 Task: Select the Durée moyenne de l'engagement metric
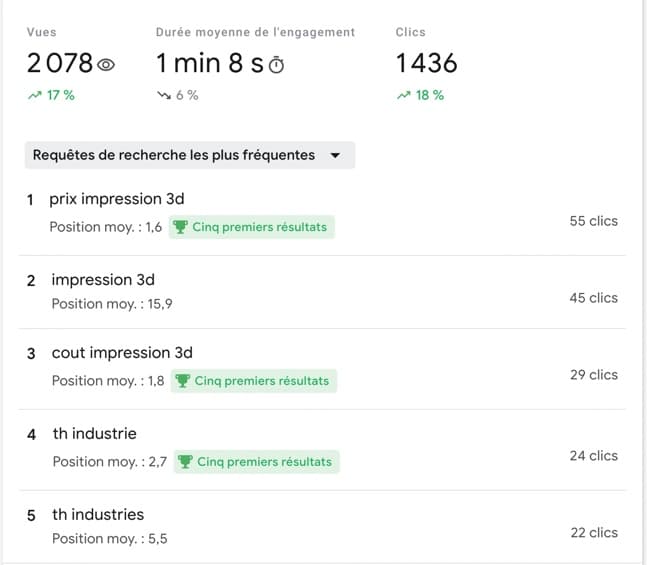pos(255,63)
